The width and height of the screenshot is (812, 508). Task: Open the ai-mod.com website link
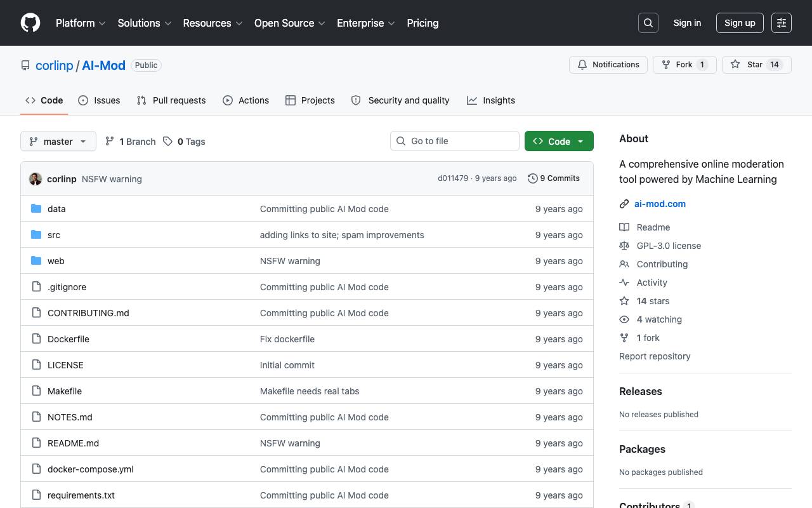coord(660,204)
